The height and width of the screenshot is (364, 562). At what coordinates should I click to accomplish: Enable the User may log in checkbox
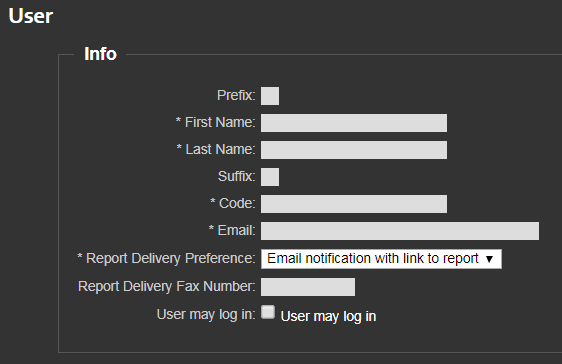click(x=268, y=312)
